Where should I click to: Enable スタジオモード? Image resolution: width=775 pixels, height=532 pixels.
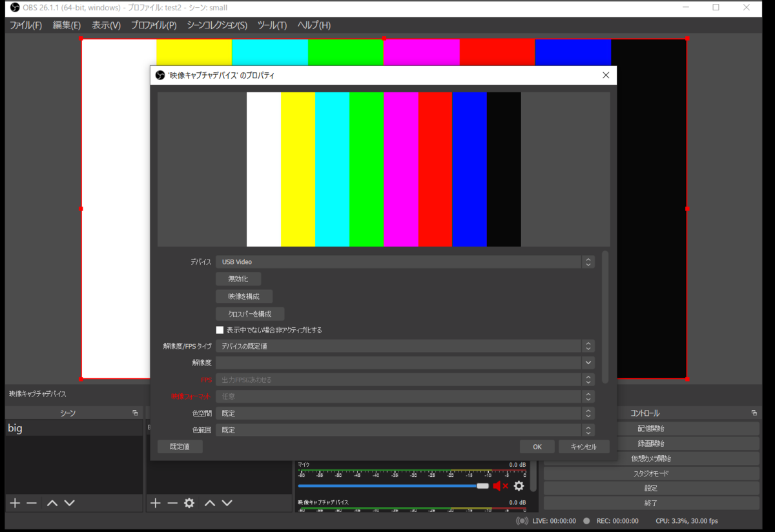pyautogui.click(x=651, y=473)
